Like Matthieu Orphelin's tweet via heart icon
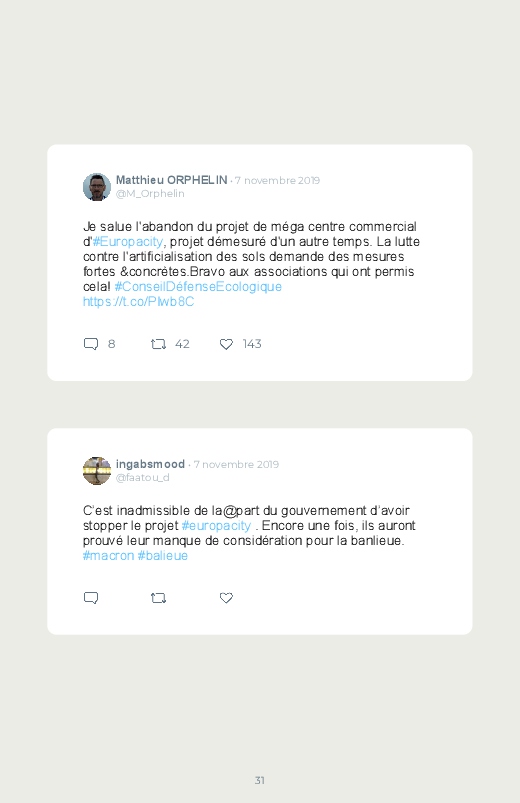Viewport: 520px width, 803px height. coord(226,344)
